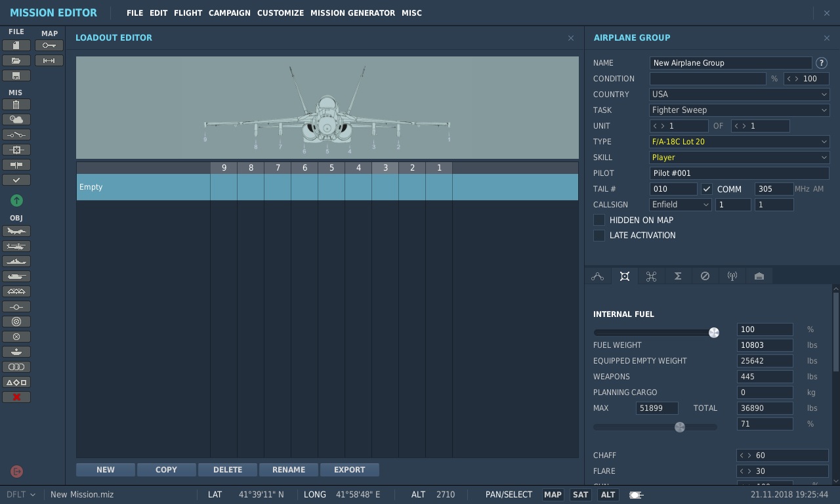The height and width of the screenshot is (504, 840).
Task: Click the helicopter group object icon
Action: [16, 246]
